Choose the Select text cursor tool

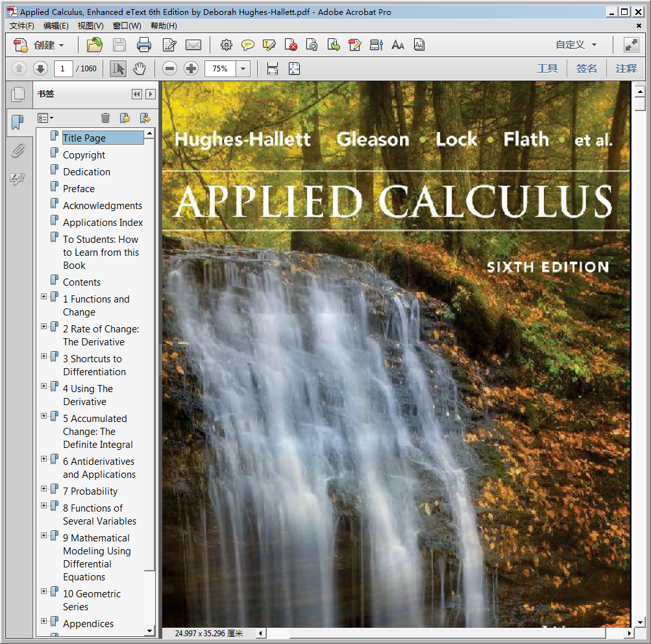pos(118,69)
